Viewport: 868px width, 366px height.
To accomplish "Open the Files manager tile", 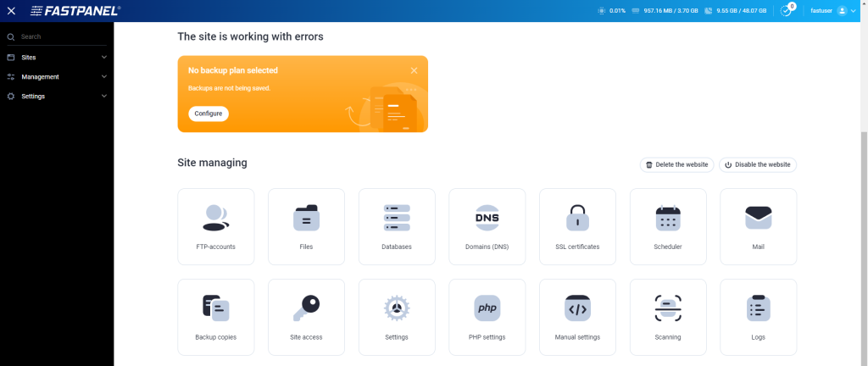I will (x=306, y=225).
